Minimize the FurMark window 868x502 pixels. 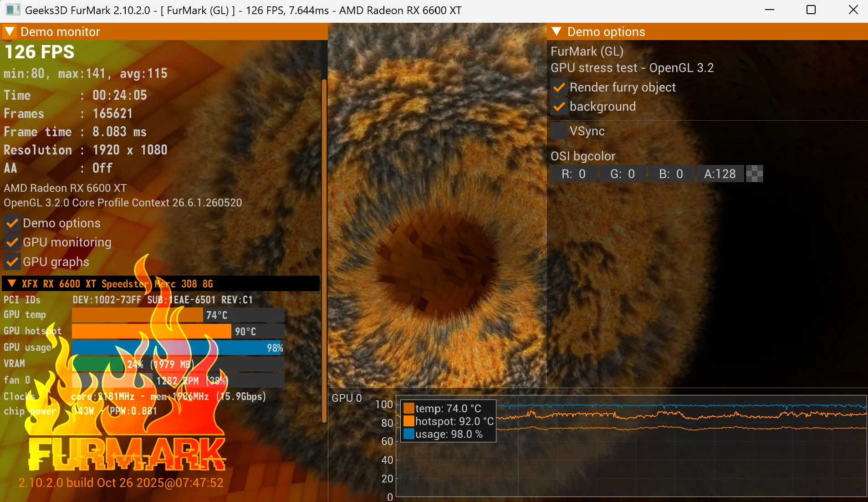click(770, 10)
